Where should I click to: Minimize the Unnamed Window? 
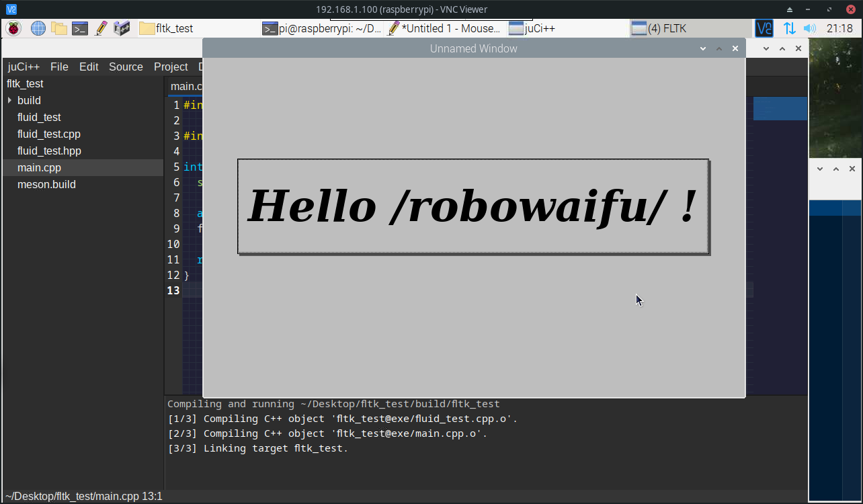pyautogui.click(x=703, y=48)
